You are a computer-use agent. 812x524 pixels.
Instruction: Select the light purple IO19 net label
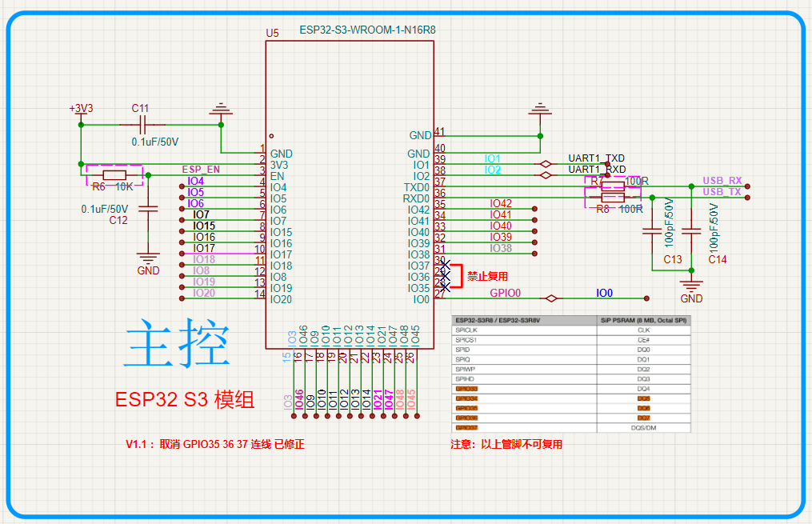(204, 282)
